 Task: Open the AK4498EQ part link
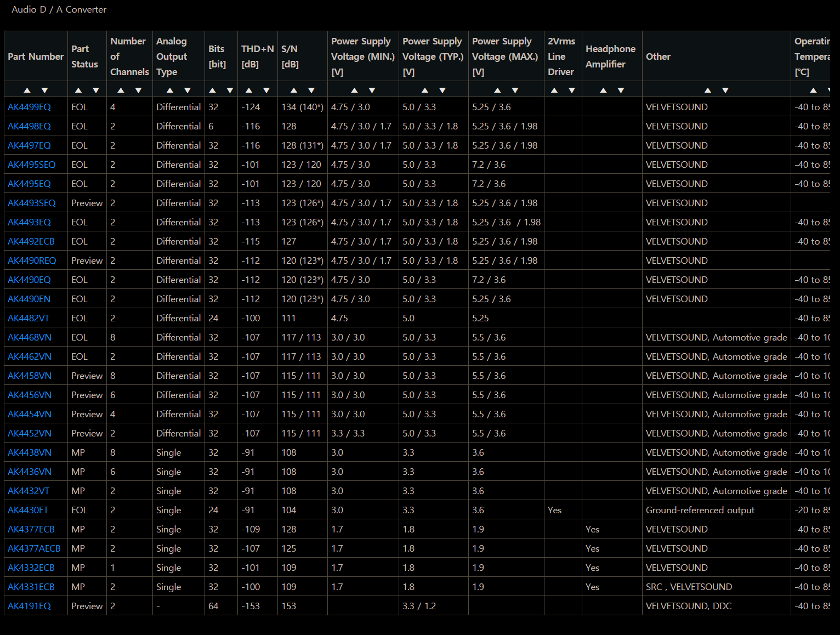click(x=29, y=126)
